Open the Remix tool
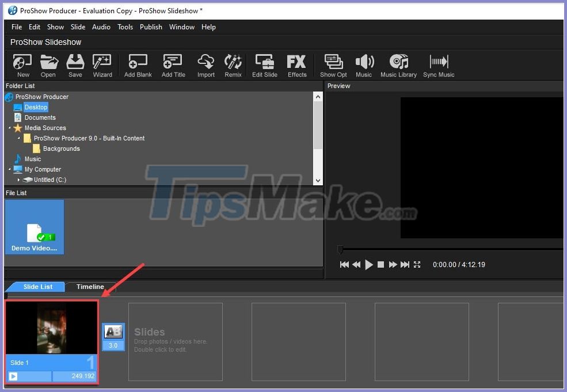The image size is (567, 392). tap(233, 64)
